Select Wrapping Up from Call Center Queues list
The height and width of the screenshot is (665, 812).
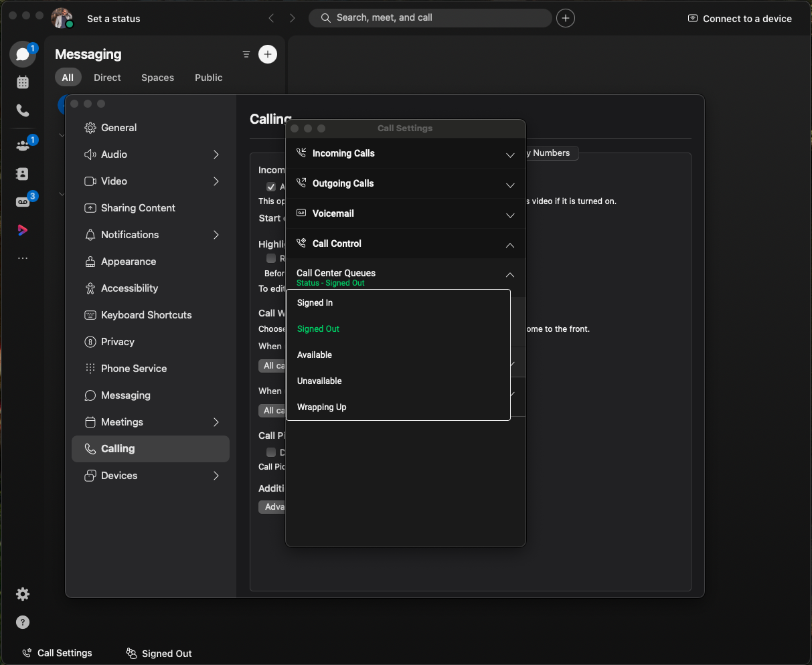click(322, 407)
